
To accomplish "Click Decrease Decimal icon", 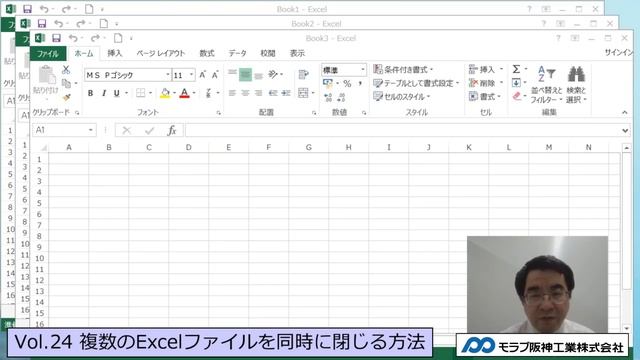I will tap(342, 98).
